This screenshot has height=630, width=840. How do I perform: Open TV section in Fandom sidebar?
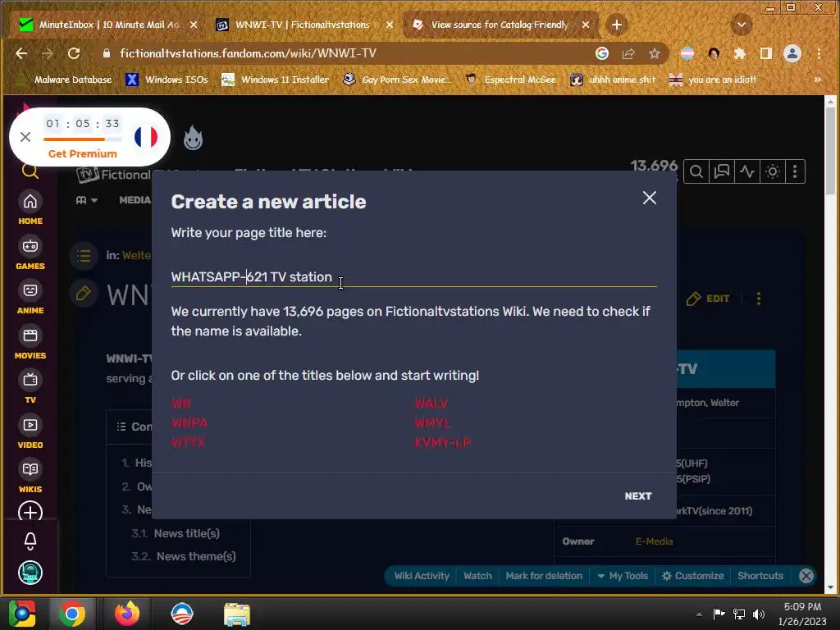point(30,387)
